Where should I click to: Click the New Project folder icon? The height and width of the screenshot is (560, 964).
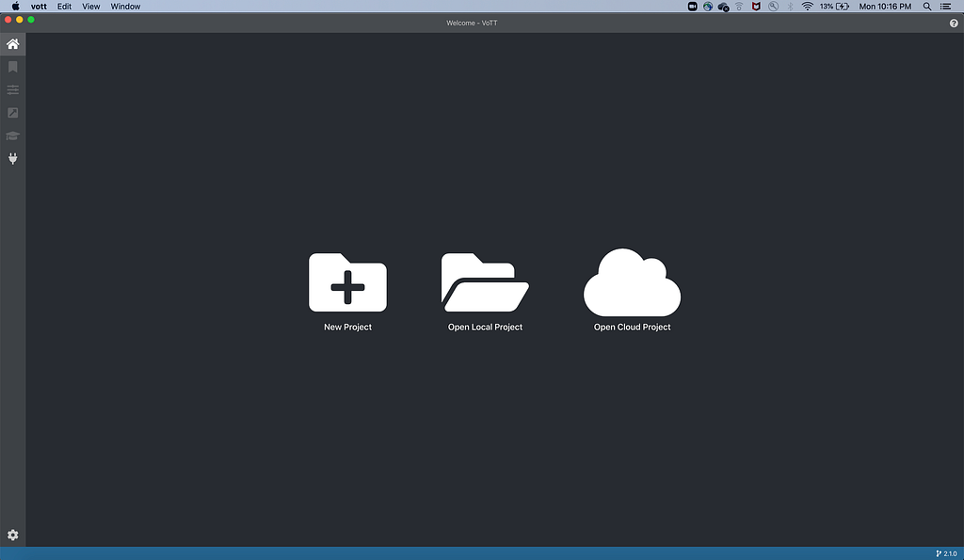[347, 282]
